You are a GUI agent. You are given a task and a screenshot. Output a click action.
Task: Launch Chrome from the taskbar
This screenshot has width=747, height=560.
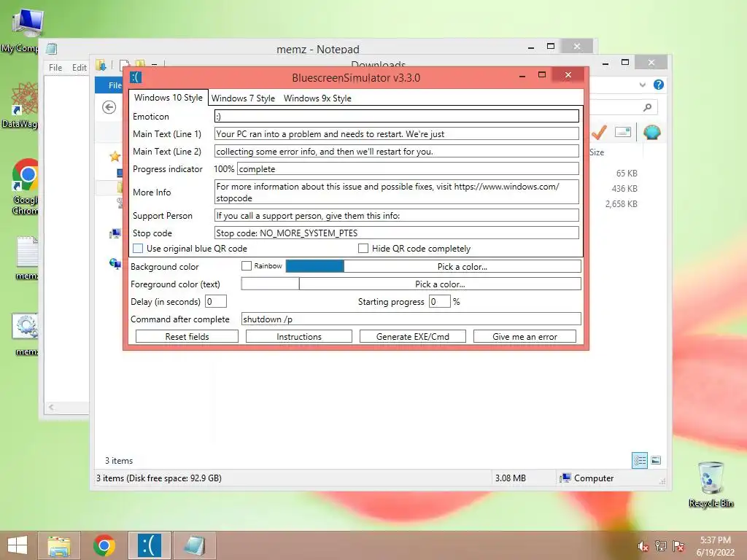(x=104, y=545)
